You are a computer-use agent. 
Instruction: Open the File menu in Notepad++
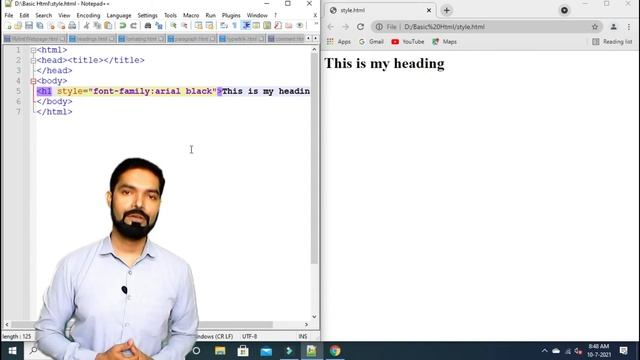pyautogui.click(x=9, y=16)
